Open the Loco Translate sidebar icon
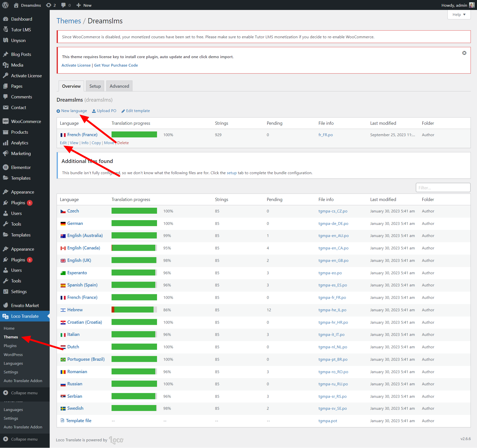 pyautogui.click(x=5, y=316)
